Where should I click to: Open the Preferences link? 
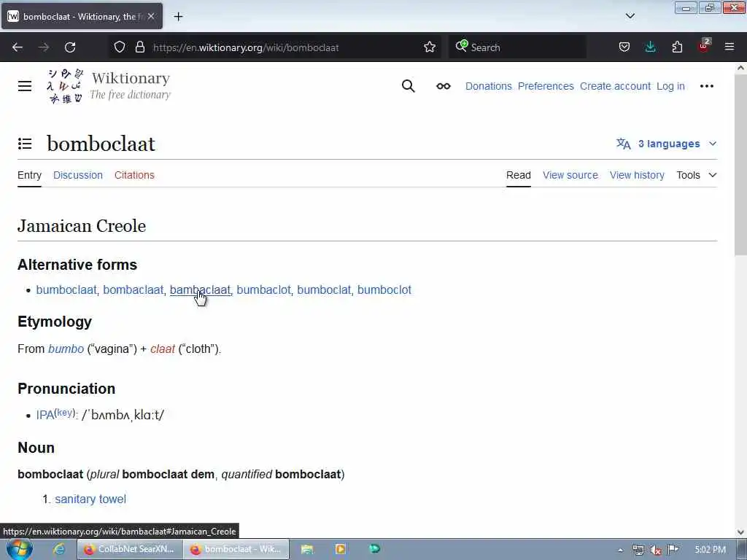[546, 86]
